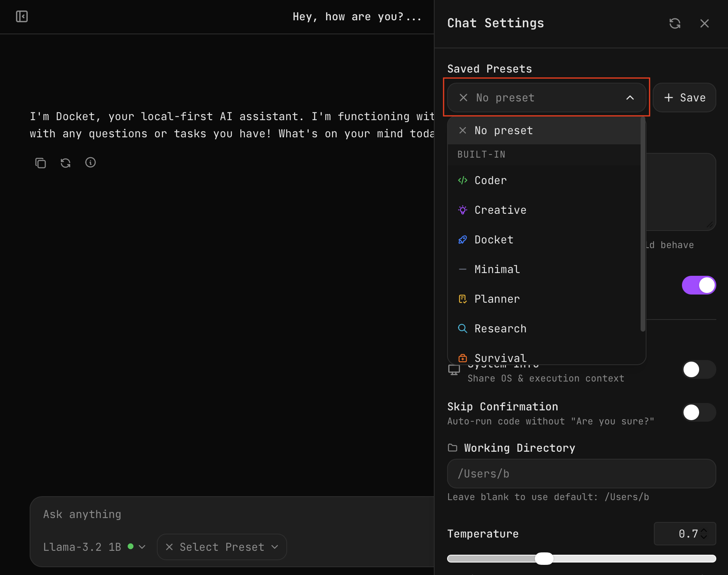Copy the assistant's message

[40, 163]
